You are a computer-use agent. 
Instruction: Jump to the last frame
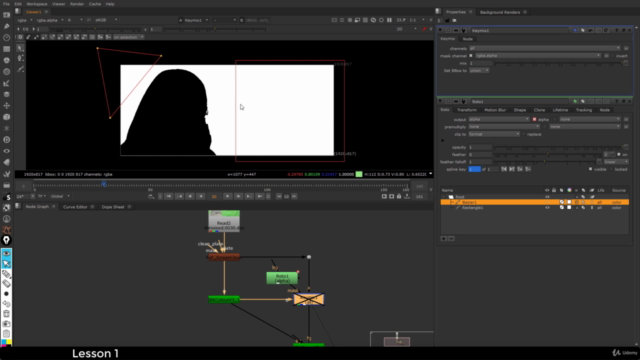point(259,196)
